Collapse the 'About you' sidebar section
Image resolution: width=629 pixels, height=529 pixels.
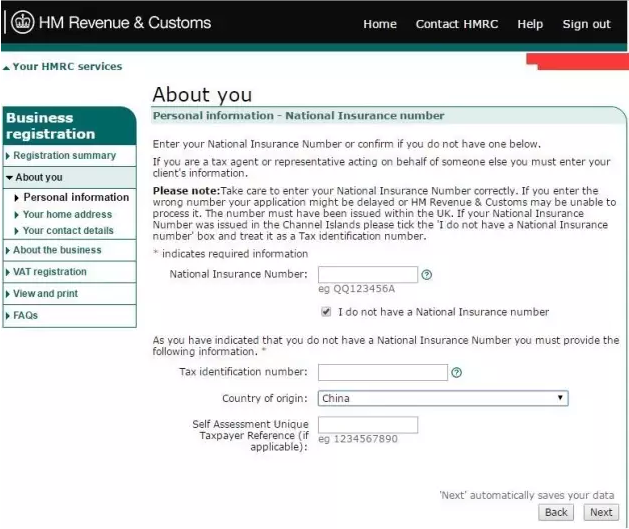[x=38, y=177]
